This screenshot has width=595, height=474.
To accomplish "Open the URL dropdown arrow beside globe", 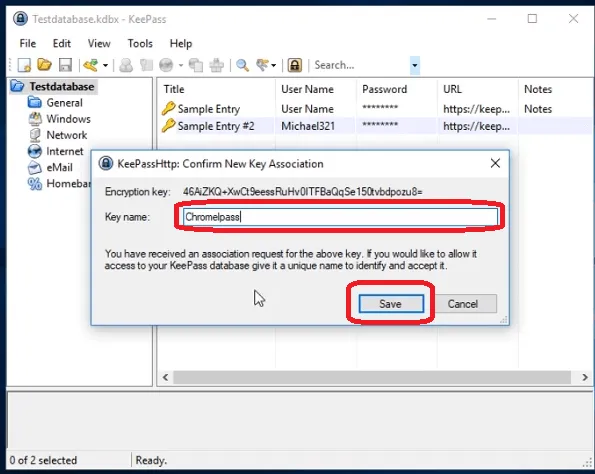I will (181, 65).
